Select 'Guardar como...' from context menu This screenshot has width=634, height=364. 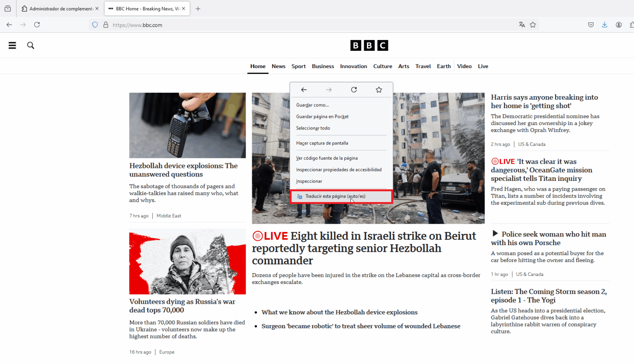[312, 105]
